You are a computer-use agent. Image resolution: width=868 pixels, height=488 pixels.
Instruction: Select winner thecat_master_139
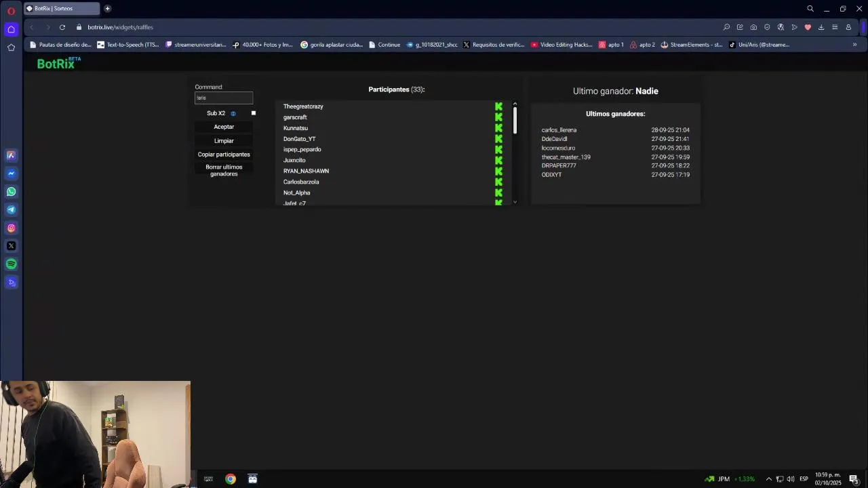coord(566,157)
